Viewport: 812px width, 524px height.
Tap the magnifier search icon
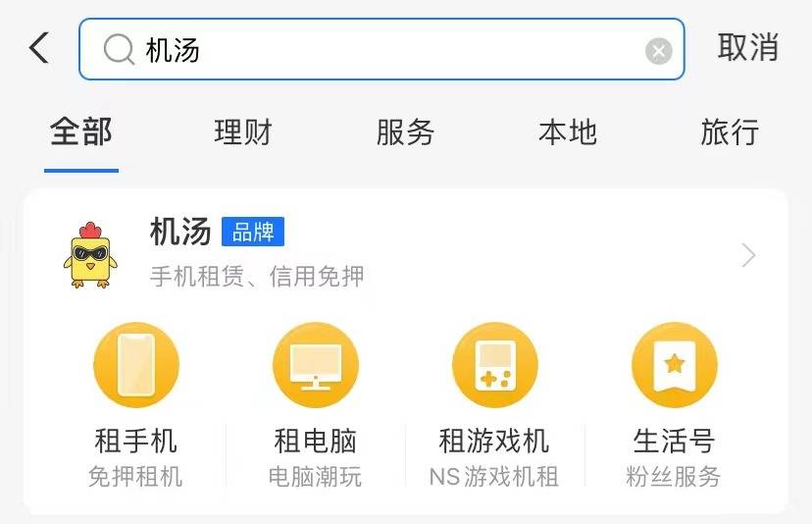click(119, 50)
